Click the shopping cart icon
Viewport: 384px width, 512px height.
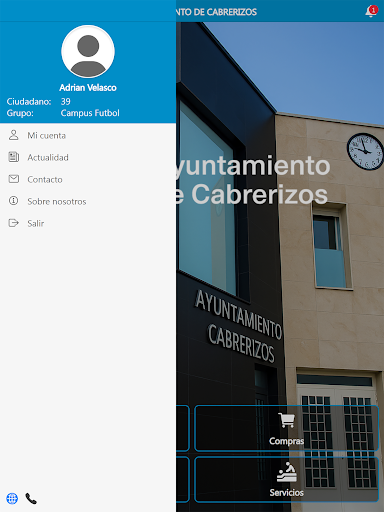286,420
